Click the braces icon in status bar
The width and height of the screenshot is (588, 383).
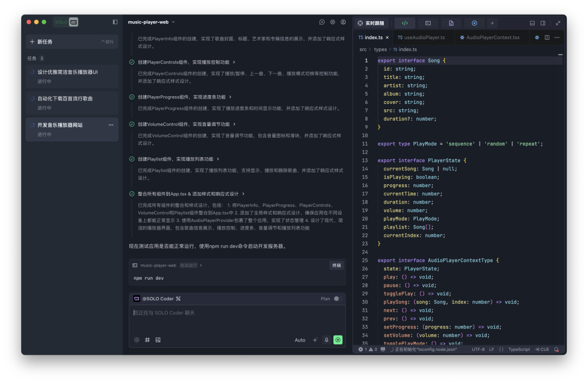(x=501, y=349)
